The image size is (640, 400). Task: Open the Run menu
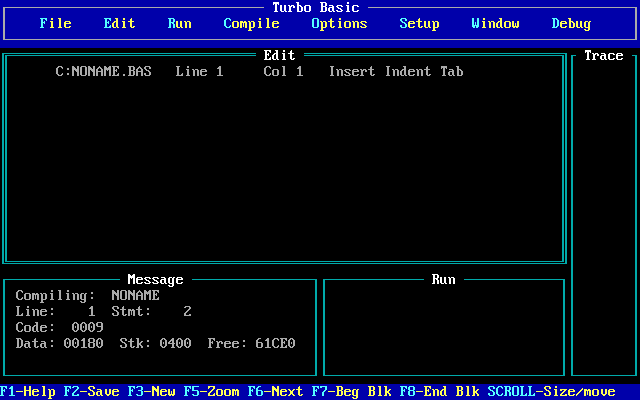coord(180,23)
